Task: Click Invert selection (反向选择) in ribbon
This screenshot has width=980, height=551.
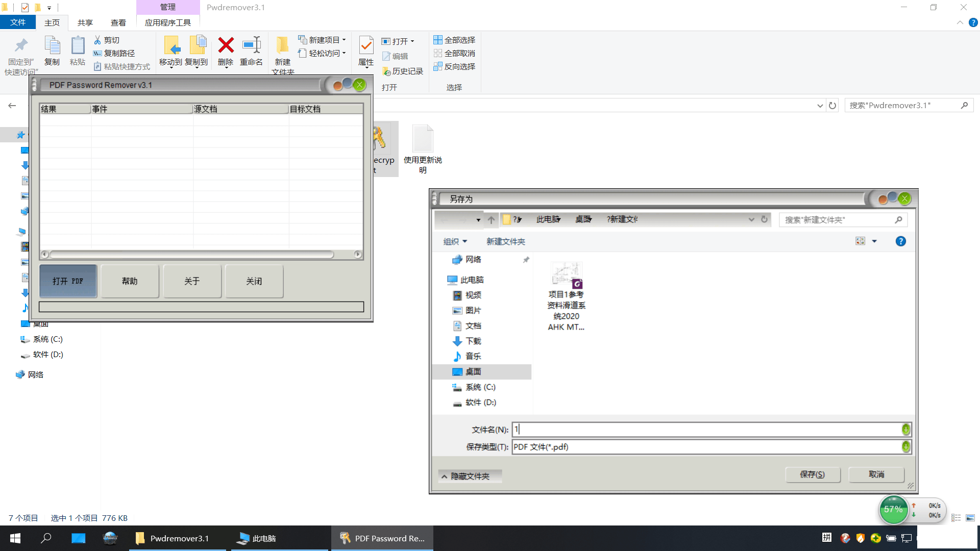Action: coord(454,66)
